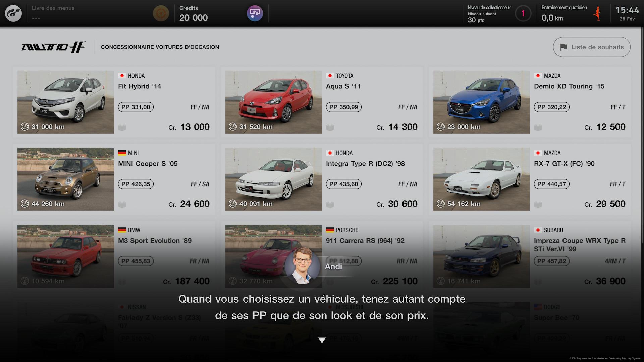
Task: Click odometer icon next to 54 162 km
Action: [441, 204]
